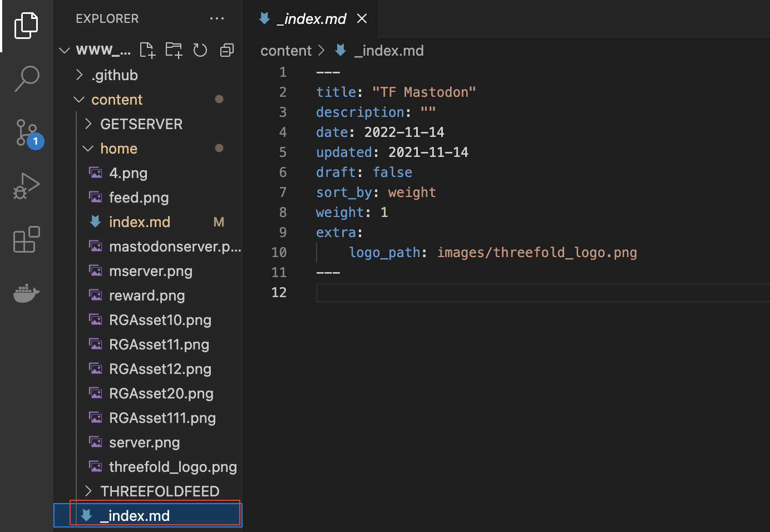Open threefold_logo.png in the file tree
The image size is (770, 532).
[172, 467]
